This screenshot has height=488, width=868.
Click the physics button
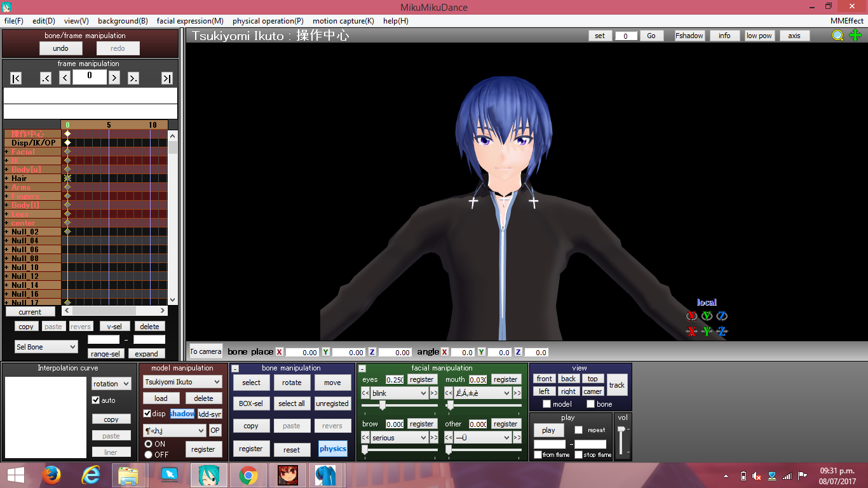coord(333,449)
